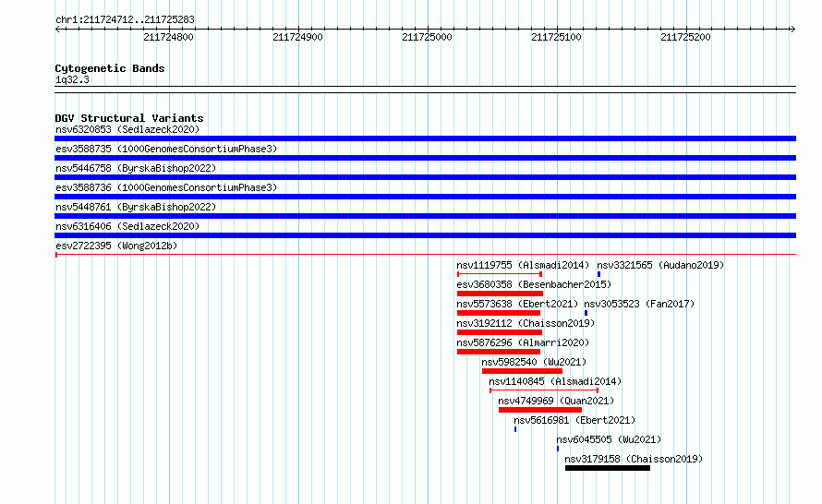
Task: Click the nsv1119755 (Alsmadi2014) label
Action: [x=523, y=265]
